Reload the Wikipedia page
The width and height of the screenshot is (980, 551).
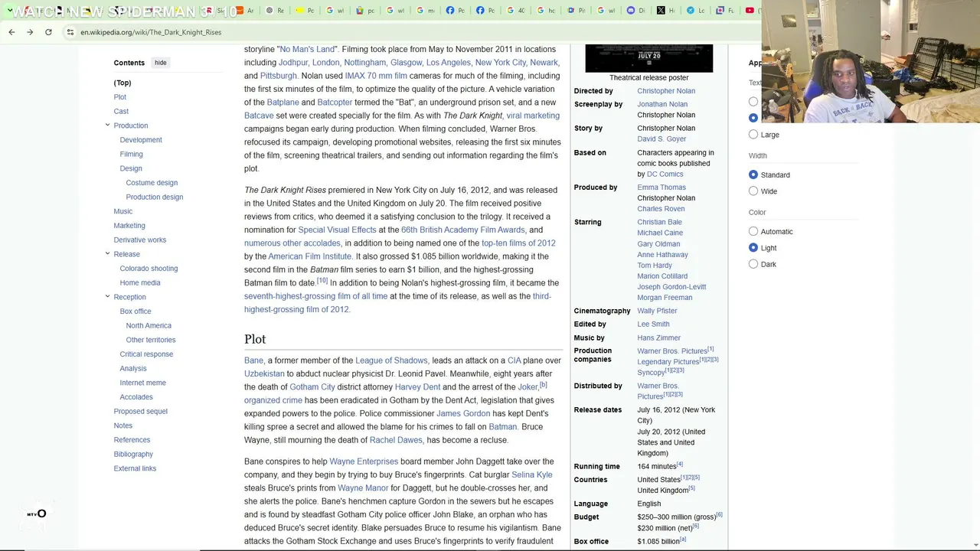48,32
